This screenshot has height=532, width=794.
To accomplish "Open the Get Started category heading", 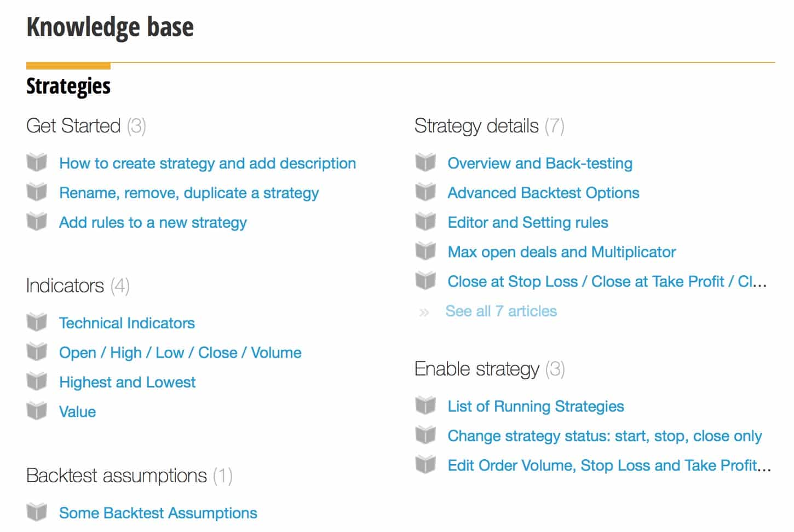I will point(73,126).
